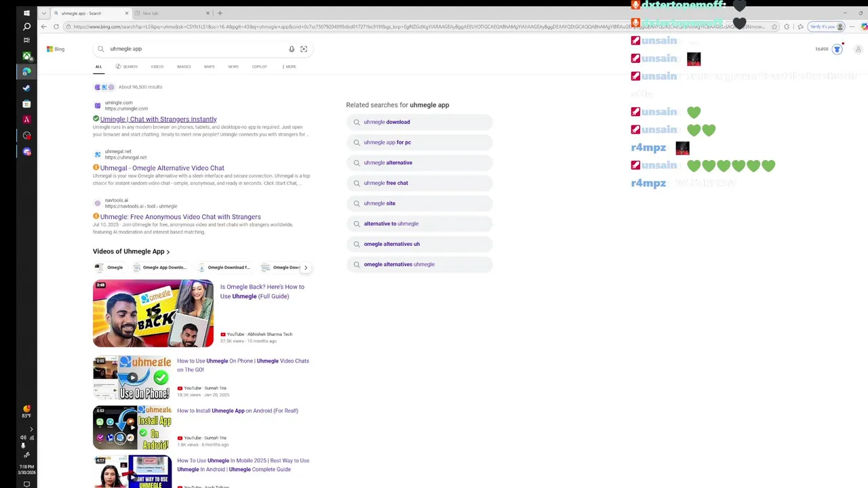This screenshot has width=868, height=488.
Task: Select the 'Omegle' video filter chip
Action: coord(109,268)
